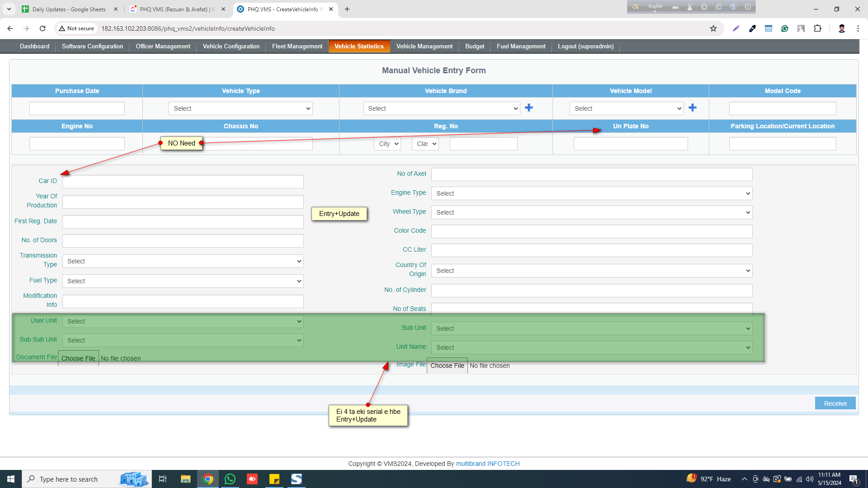Open WhatsApp from the taskbar
Screen dimensions: 868x488
tap(230, 479)
